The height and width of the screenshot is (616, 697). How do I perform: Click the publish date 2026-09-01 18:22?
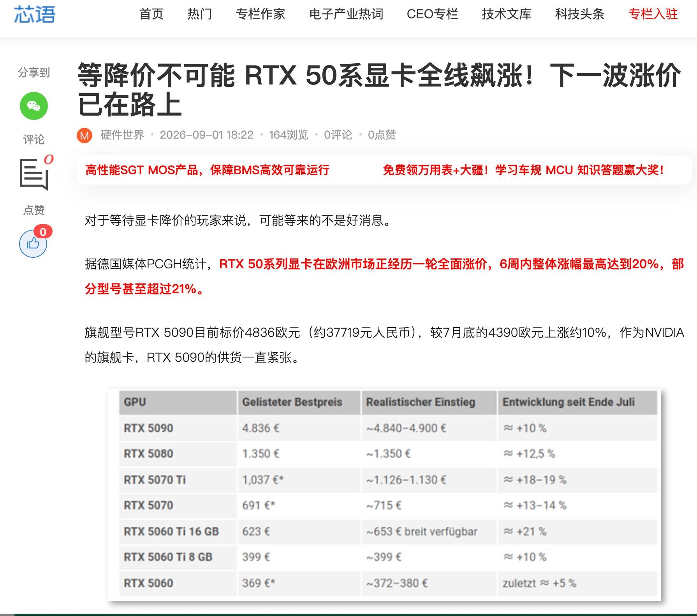coord(206,135)
